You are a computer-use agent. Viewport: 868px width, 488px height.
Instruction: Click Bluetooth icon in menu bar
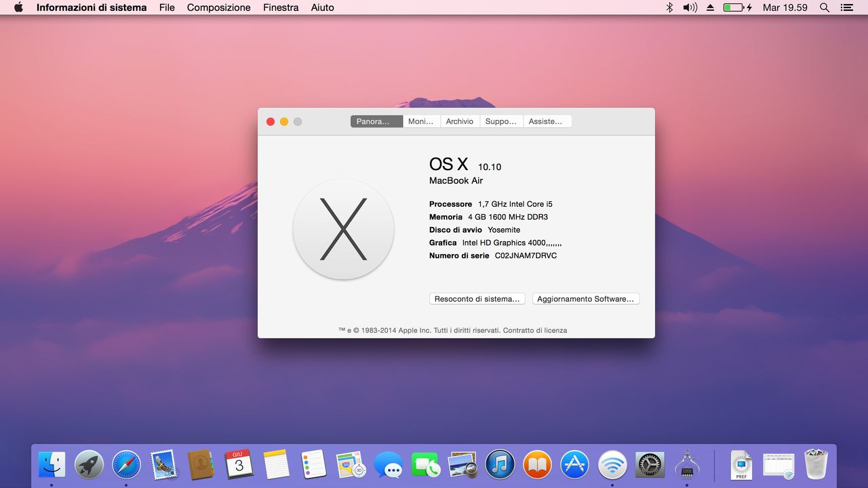click(669, 7)
